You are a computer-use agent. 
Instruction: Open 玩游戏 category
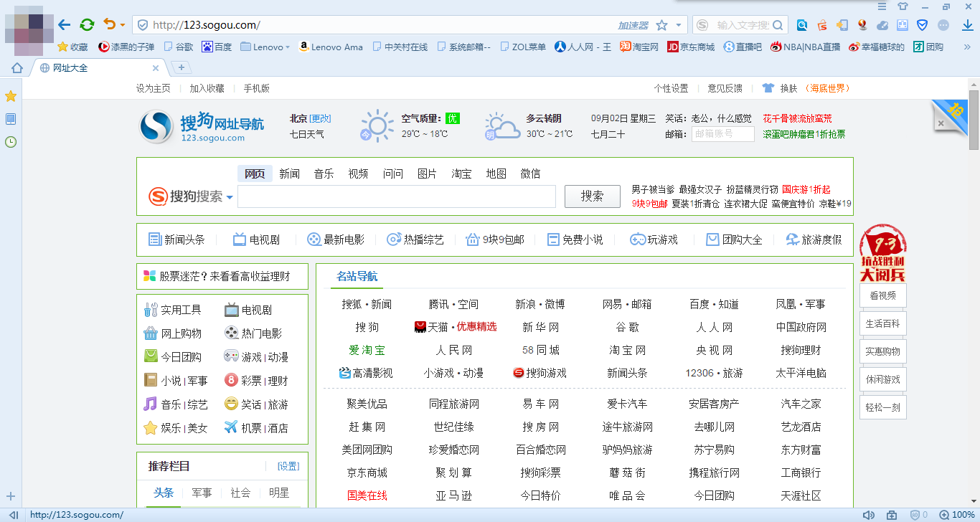(654, 239)
